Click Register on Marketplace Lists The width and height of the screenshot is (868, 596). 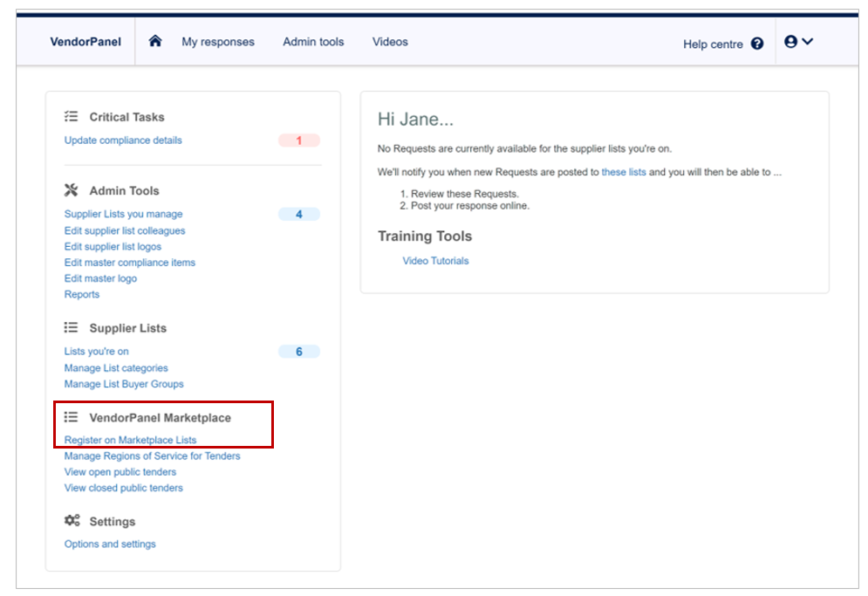130,440
